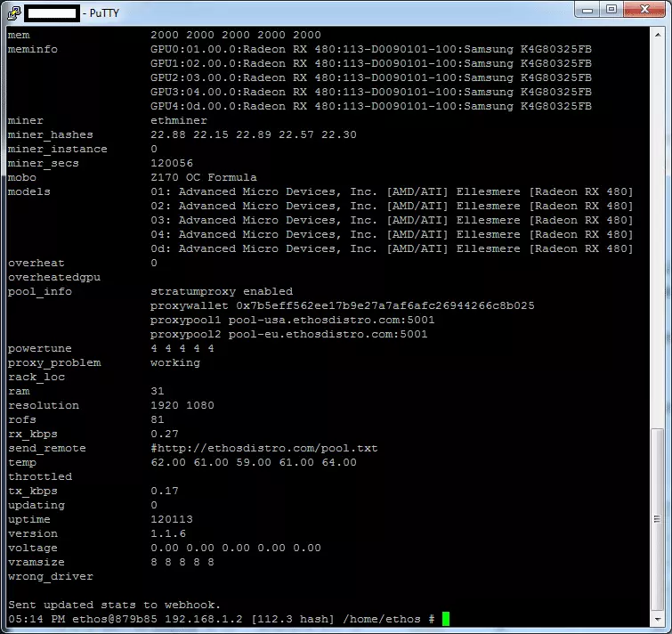672x634 pixels.
Task: Click the prompt text ethos@879b85
Action: tap(115, 619)
